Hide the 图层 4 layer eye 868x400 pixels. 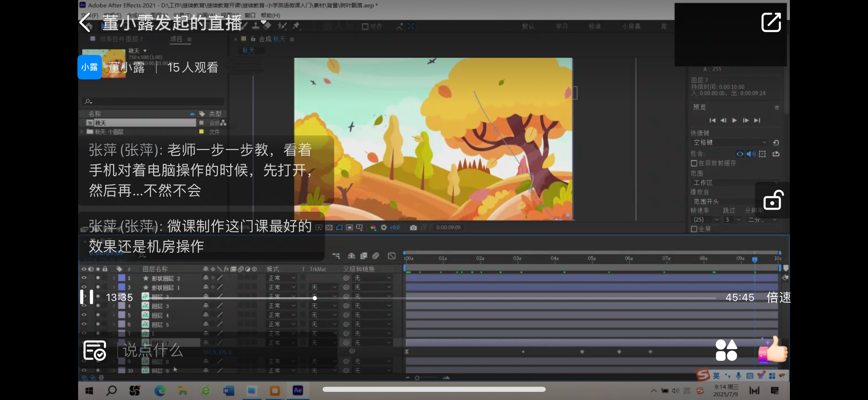84,315
